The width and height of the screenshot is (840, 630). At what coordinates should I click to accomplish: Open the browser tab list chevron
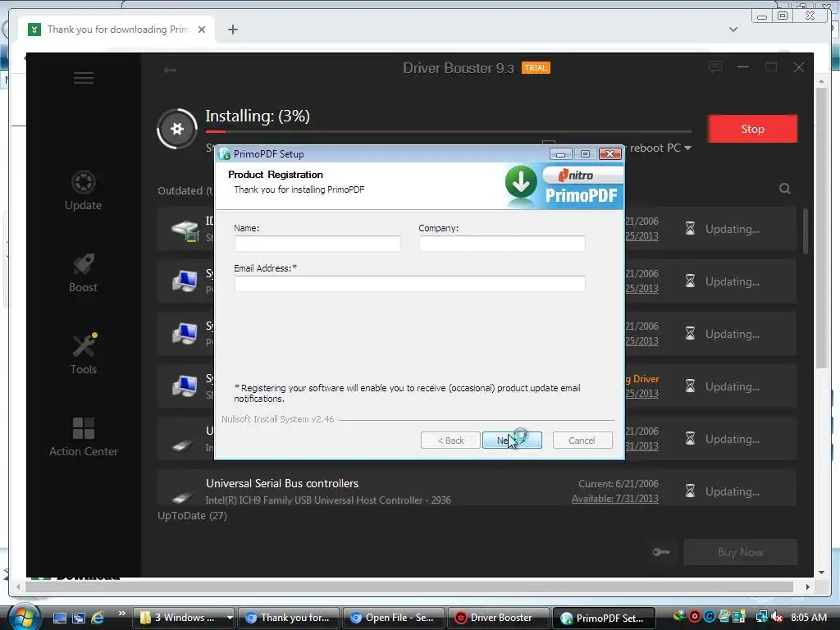(733, 30)
